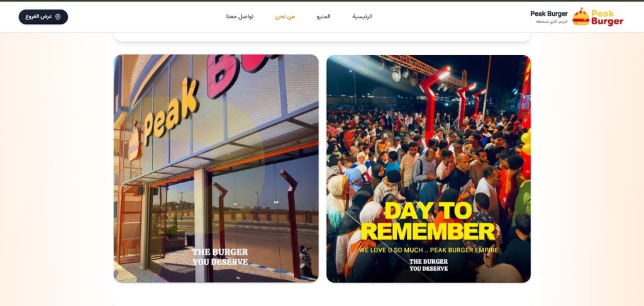The height and width of the screenshot is (306, 644).
Task: Open the عرض الفروع branches button
Action: (x=43, y=17)
